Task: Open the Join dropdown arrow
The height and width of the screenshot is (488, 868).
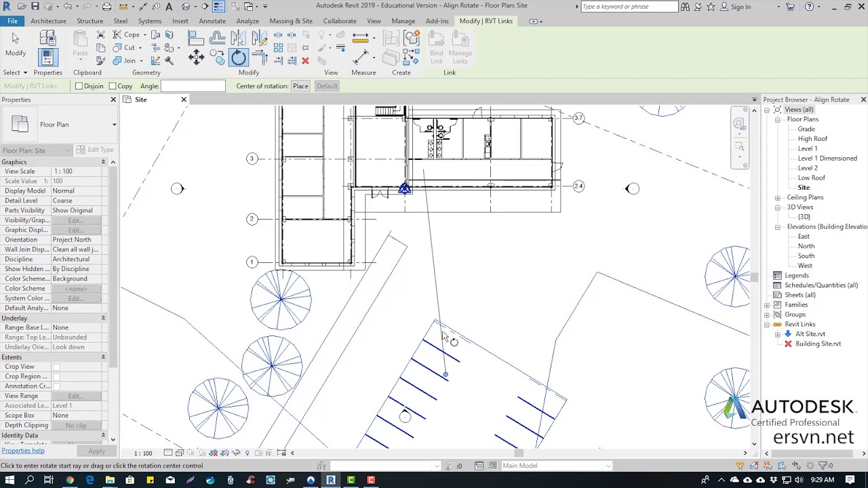Action: [x=141, y=61]
